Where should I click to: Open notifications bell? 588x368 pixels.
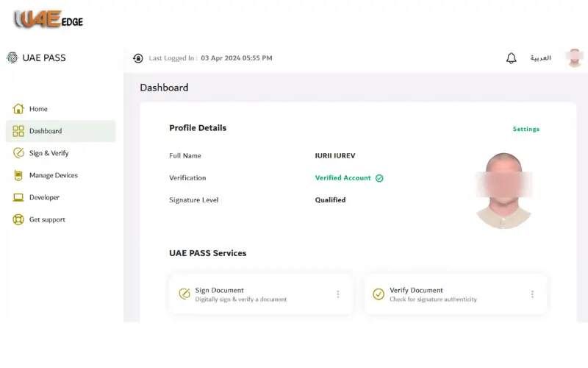[511, 58]
